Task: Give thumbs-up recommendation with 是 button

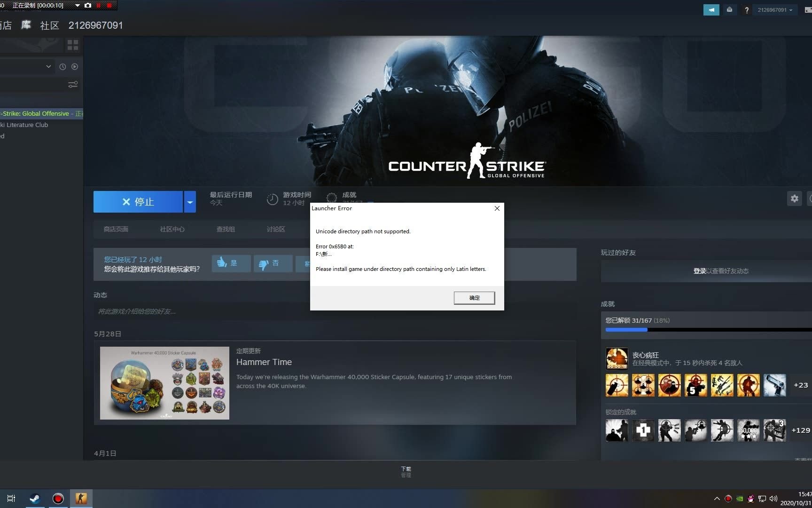Action: [231, 263]
